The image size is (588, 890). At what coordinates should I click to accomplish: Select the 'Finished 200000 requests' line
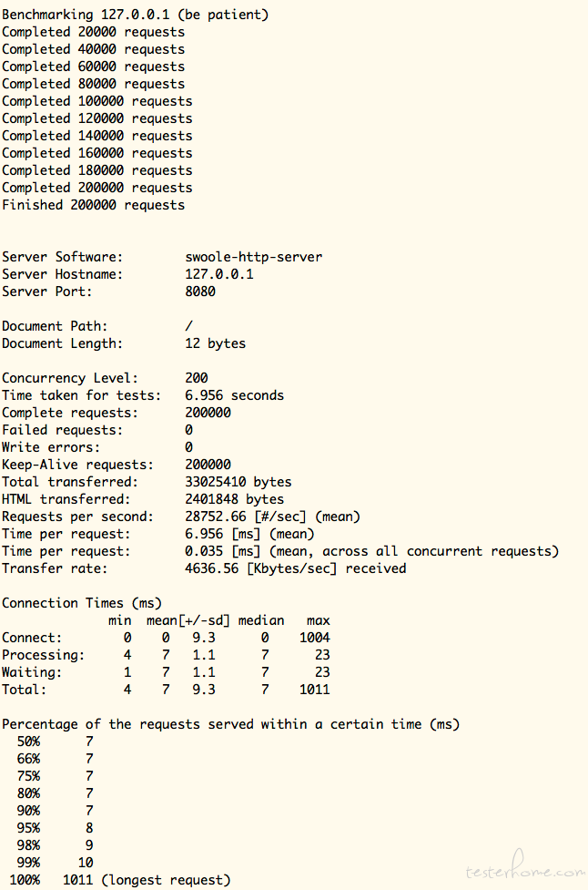[93, 205]
